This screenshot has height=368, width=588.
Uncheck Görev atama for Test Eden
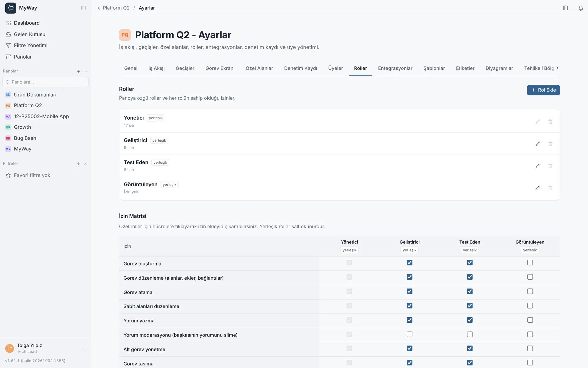[x=470, y=291]
